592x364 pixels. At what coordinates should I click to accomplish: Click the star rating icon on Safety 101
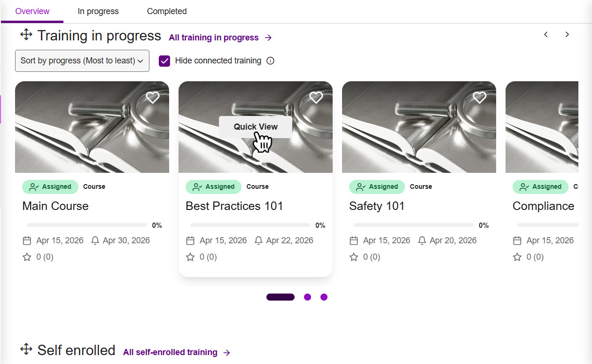(354, 257)
